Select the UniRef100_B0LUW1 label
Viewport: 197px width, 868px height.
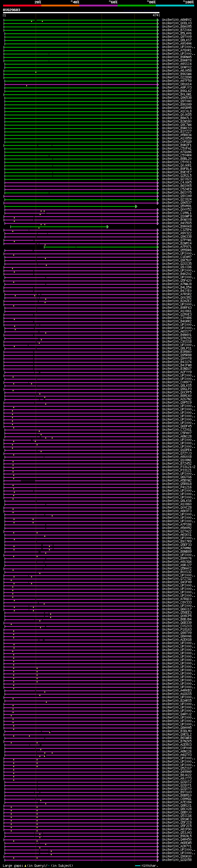coord(177,94)
